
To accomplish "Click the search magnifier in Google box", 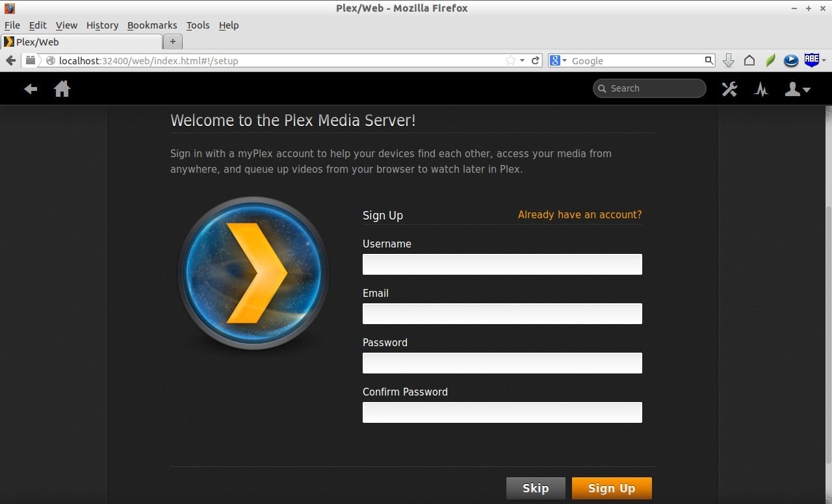I will [709, 60].
